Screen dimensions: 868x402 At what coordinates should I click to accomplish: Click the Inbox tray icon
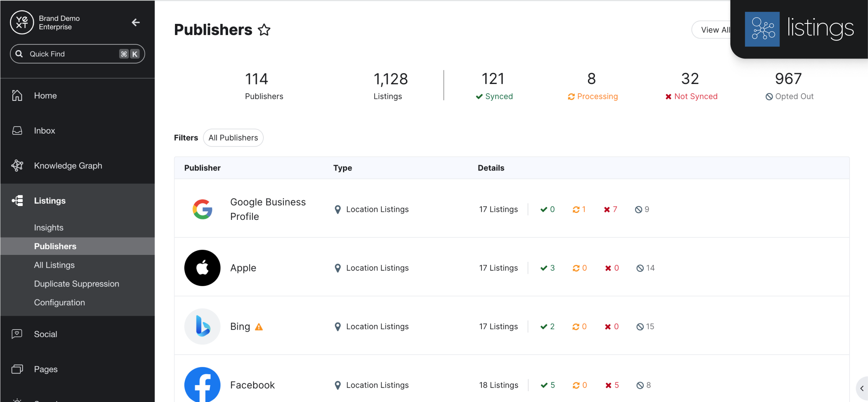pos(17,131)
